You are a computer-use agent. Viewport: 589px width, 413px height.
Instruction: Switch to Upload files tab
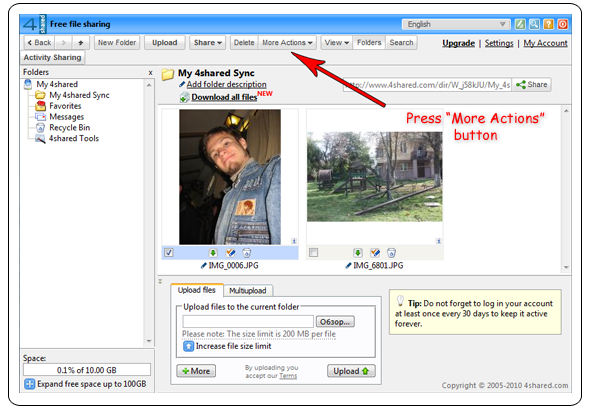point(197,290)
